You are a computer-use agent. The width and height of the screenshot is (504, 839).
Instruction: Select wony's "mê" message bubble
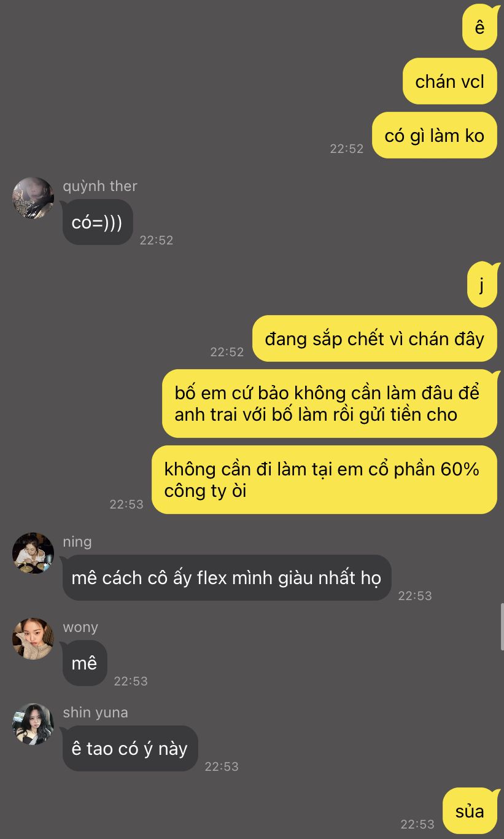[x=85, y=663]
